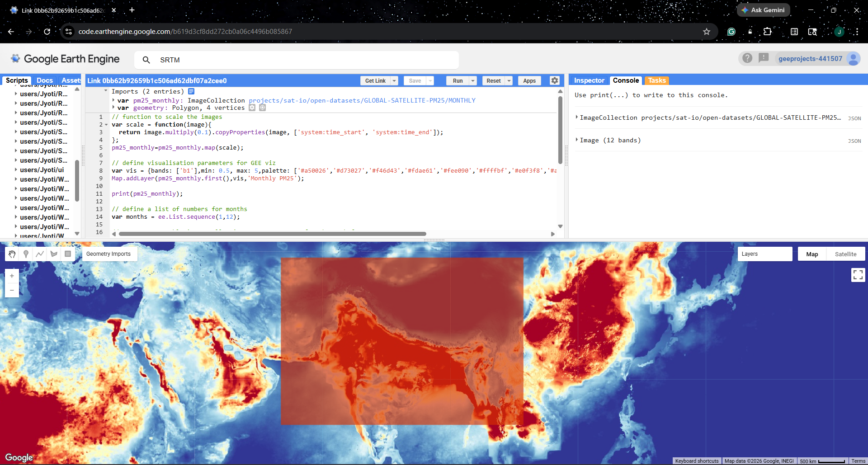Click the browser address bar URL
Viewport: 868px width, 465px height.
click(185, 32)
